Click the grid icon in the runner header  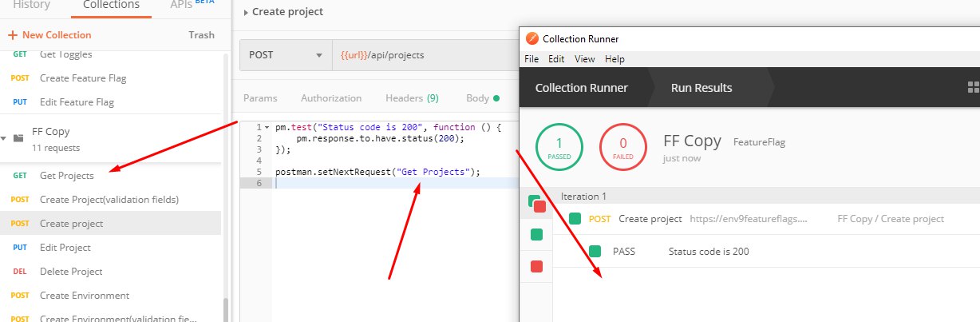(x=973, y=88)
